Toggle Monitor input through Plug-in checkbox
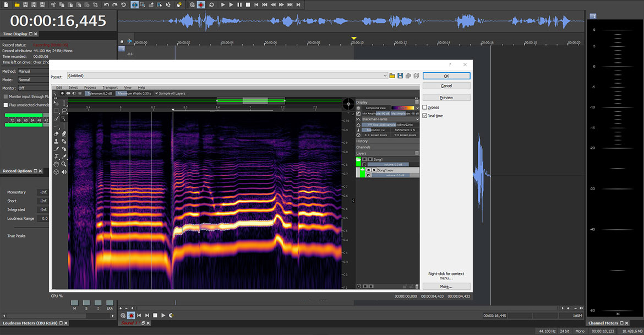The image size is (644, 335). click(6, 96)
